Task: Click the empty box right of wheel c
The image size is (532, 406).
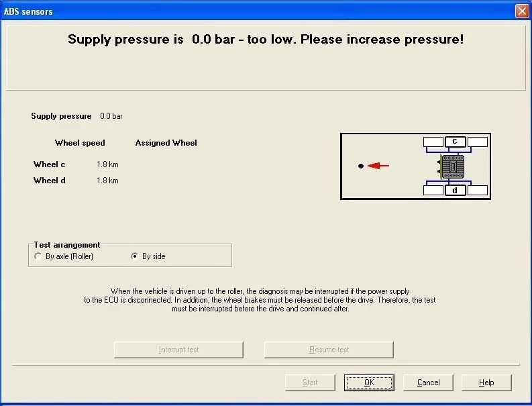Action: click(x=478, y=142)
